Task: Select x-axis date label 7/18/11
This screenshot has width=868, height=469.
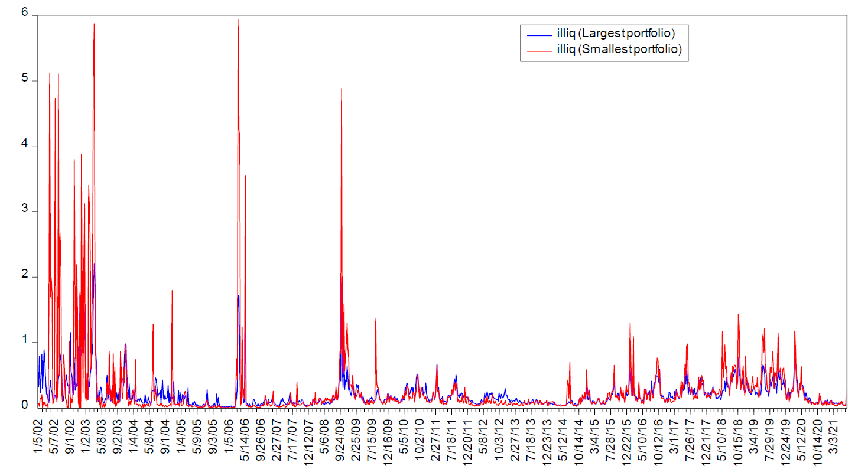Action: tap(451, 438)
